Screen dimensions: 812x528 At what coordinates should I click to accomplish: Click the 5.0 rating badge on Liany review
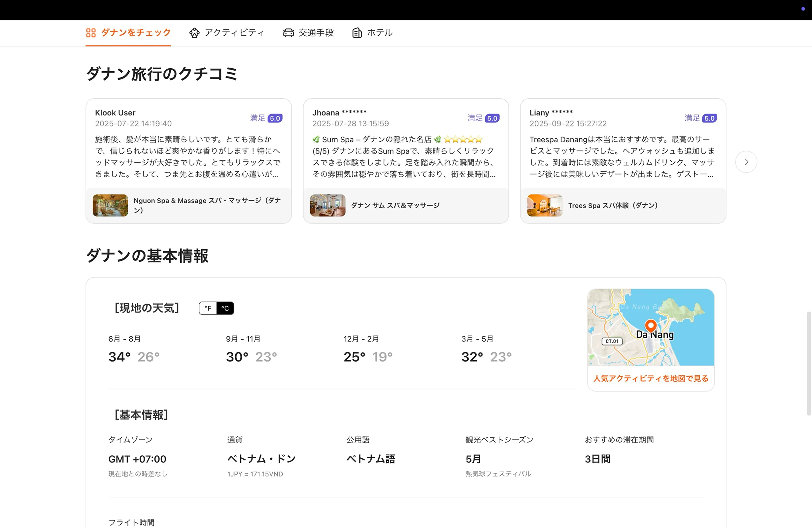tap(709, 118)
